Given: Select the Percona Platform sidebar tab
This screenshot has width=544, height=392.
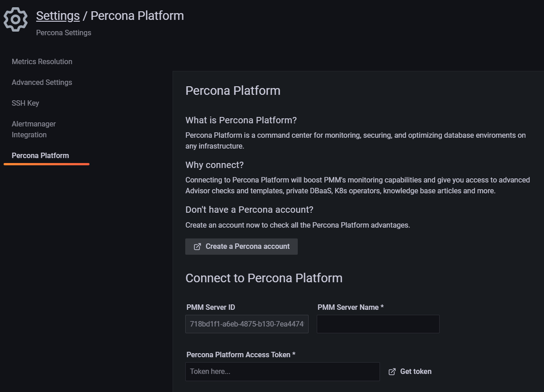Looking at the screenshot, I should [x=40, y=155].
